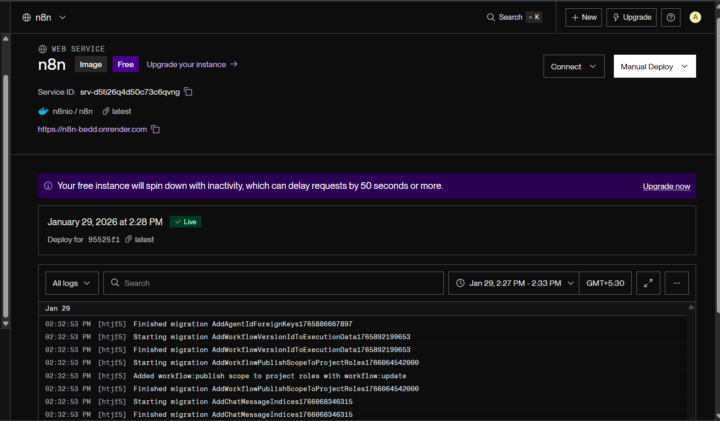Open the Jan 29 time range picker
This screenshot has height=421, width=720.
coord(513,283)
